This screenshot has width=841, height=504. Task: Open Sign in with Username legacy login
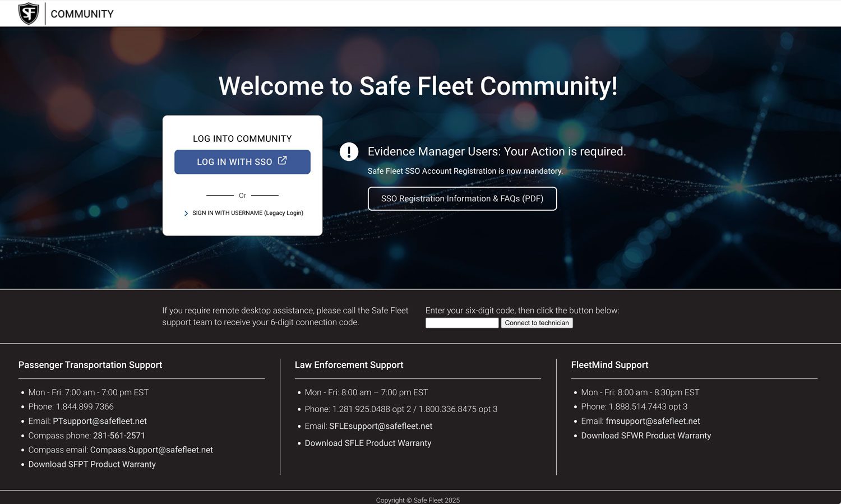click(x=247, y=213)
